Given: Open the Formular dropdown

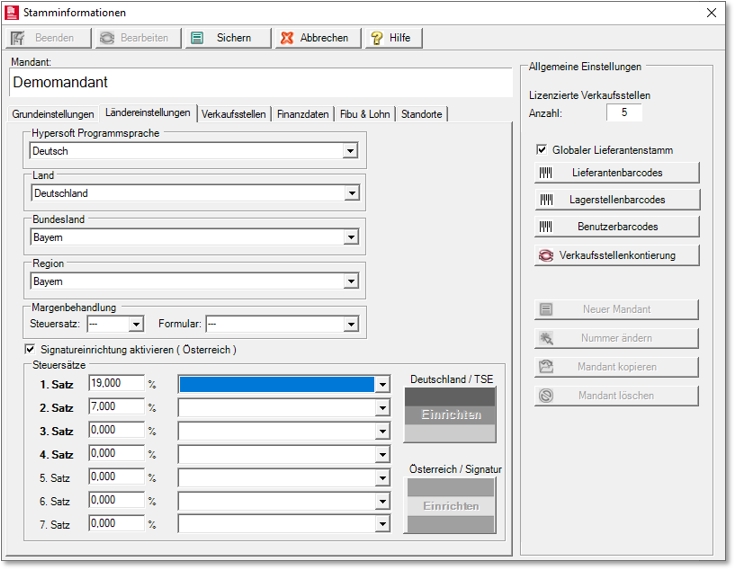Looking at the screenshot, I should coord(351,324).
